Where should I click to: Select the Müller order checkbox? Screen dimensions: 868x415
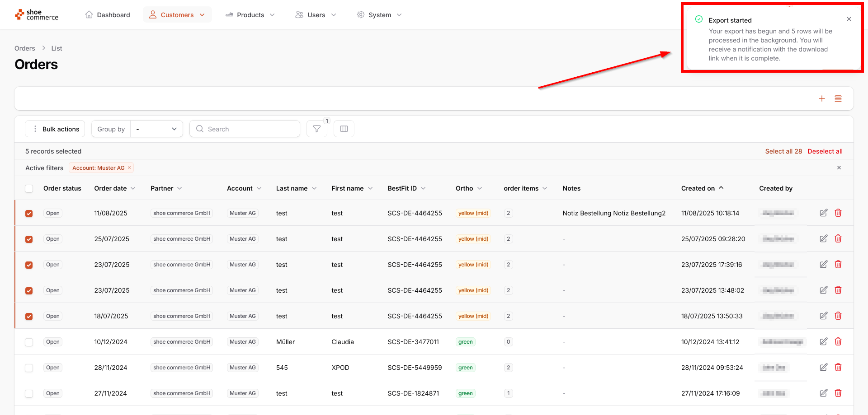29,342
